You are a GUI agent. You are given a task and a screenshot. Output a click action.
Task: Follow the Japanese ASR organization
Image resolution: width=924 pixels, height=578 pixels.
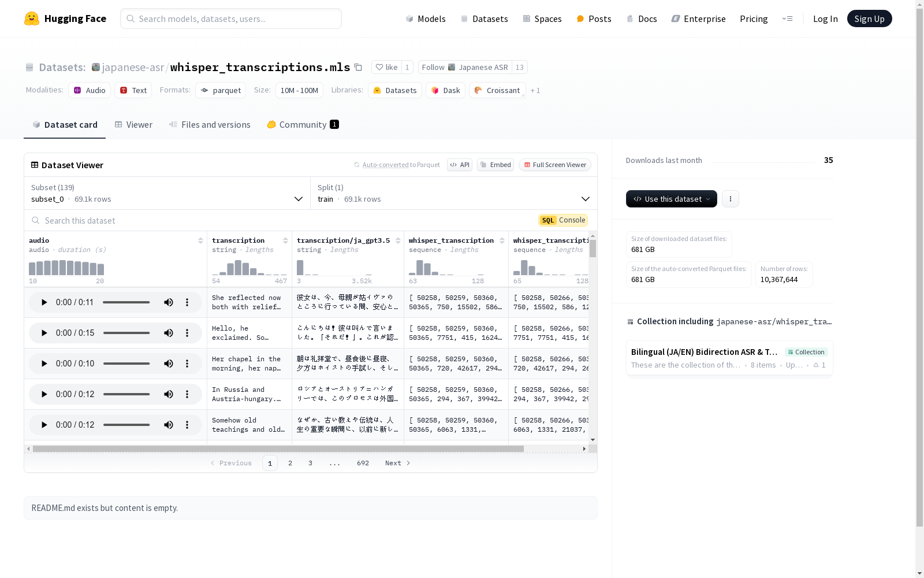click(x=465, y=67)
